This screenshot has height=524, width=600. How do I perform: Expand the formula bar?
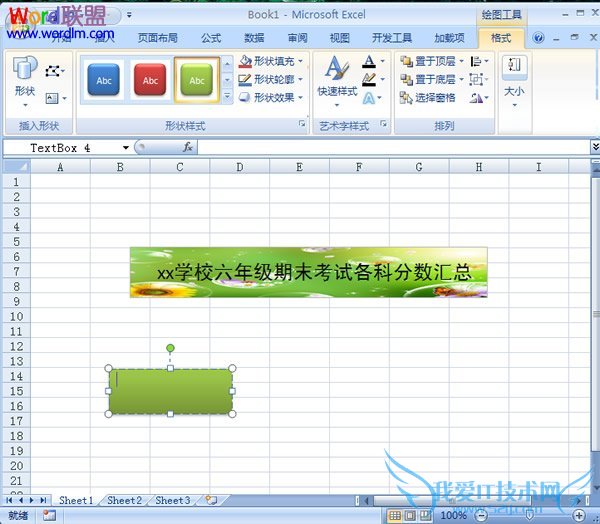coord(595,147)
